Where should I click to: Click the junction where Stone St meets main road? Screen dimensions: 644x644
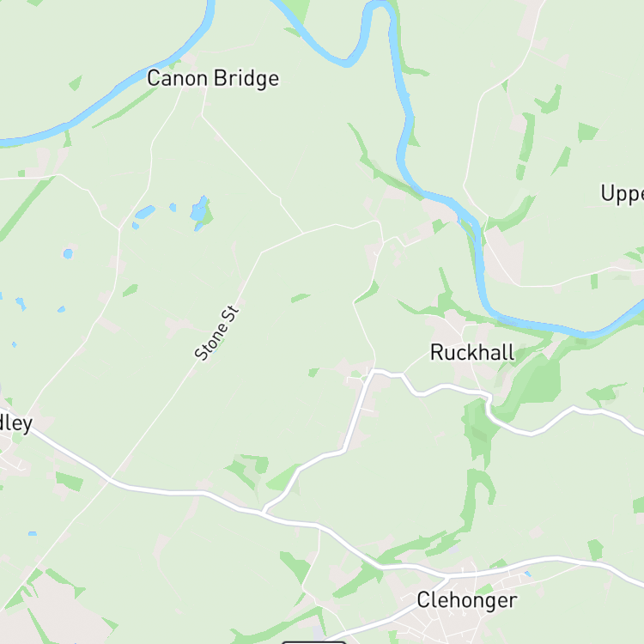tap(109, 480)
